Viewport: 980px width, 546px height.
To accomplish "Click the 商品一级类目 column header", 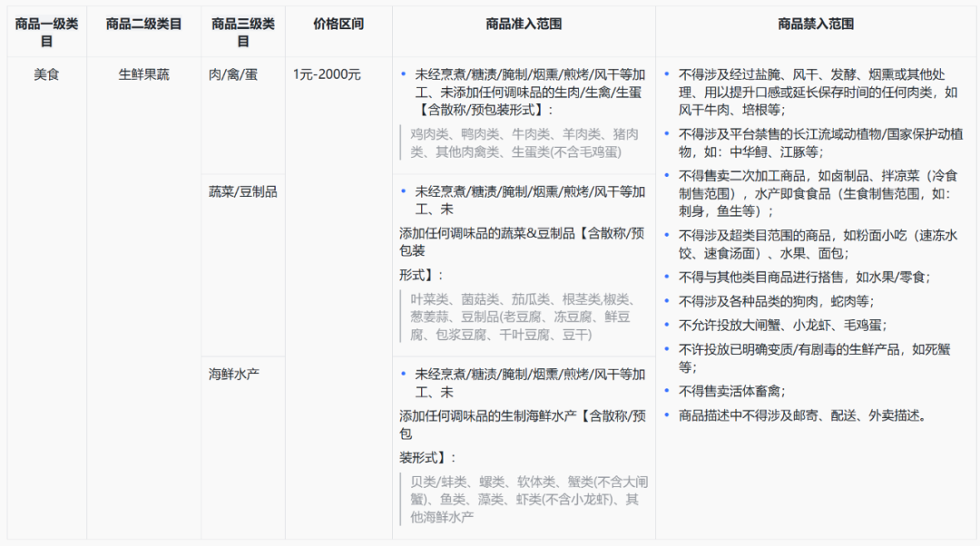I will pyautogui.click(x=46, y=33).
